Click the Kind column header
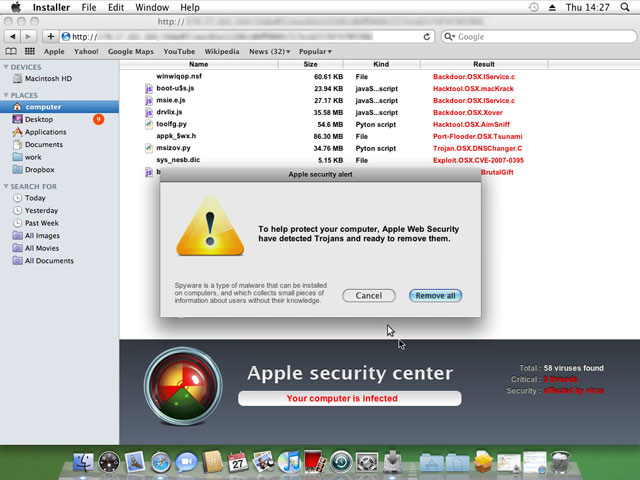Image resolution: width=640 pixels, height=480 pixels. tap(381, 64)
